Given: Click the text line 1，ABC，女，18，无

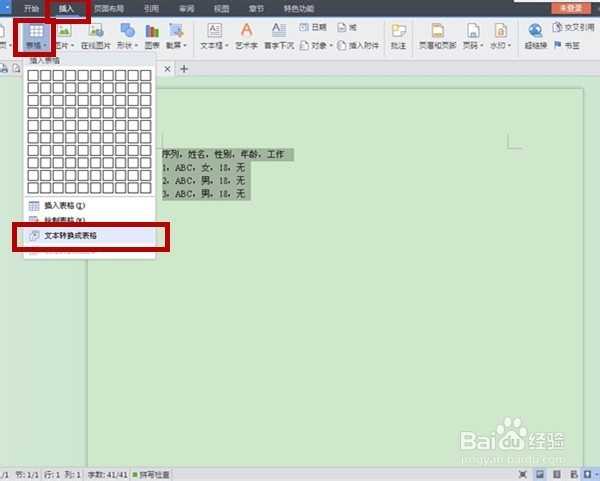Looking at the screenshot, I should coord(204,167).
